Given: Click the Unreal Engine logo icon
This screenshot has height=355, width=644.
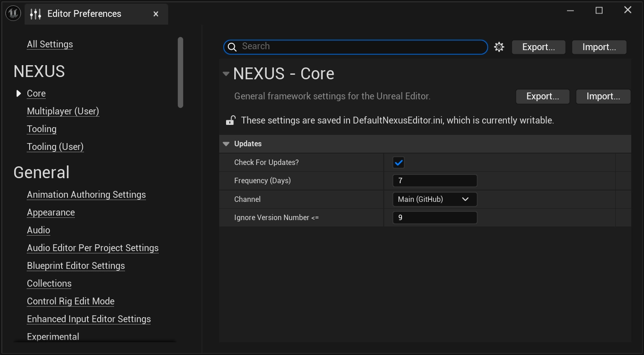Looking at the screenshot, I should [x=13, y=14].
